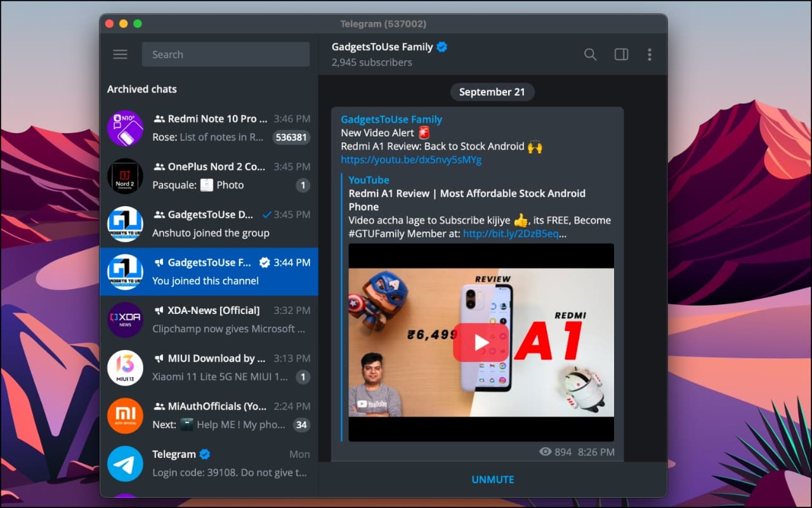Toggle the right info sidebar panel
This screenshot has height=508, width=812.
pos(621,55)
